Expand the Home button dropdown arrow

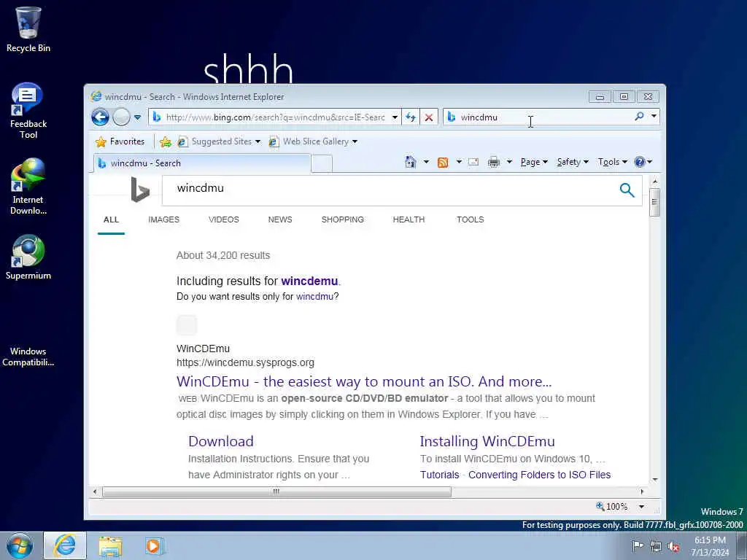[x=426, y=162]
